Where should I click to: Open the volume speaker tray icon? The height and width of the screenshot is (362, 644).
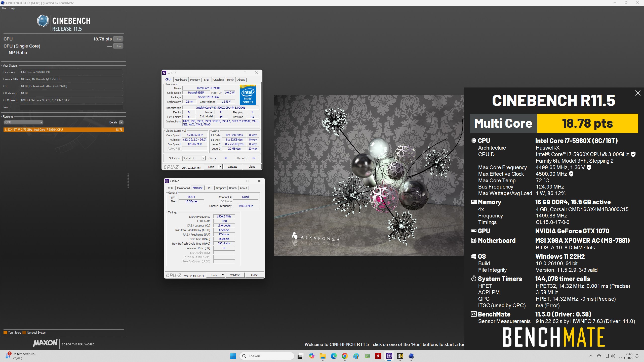tap(613, 356)
